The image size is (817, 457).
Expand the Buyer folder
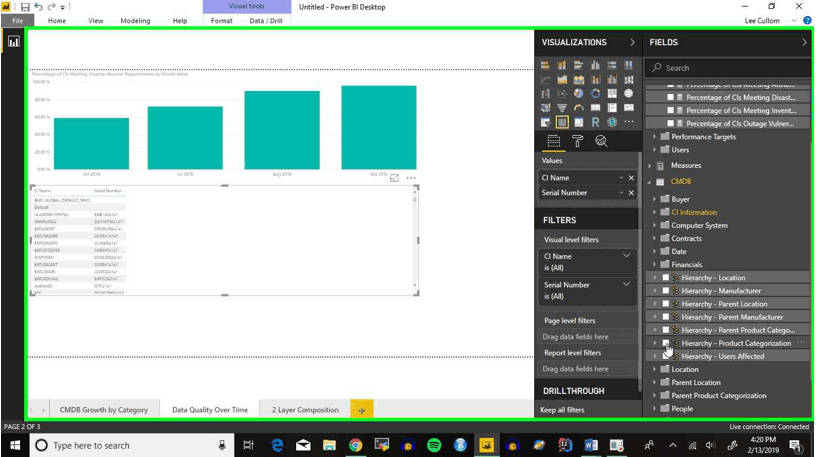click(654, 199)
